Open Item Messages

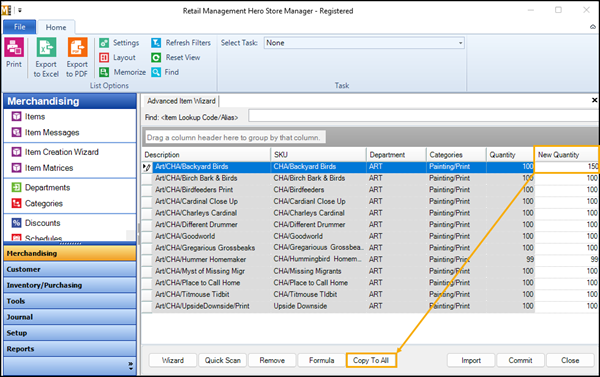45,132
